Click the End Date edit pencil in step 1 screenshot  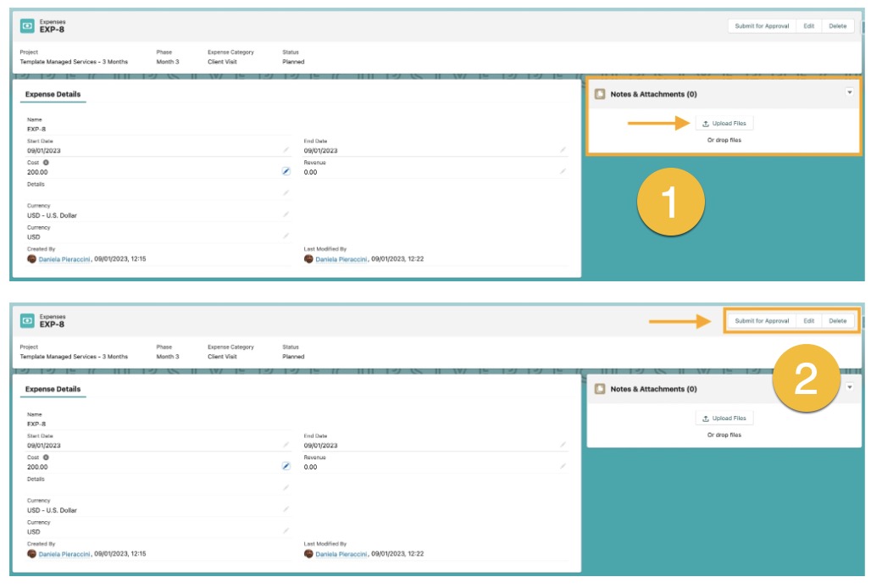[563, 150]
